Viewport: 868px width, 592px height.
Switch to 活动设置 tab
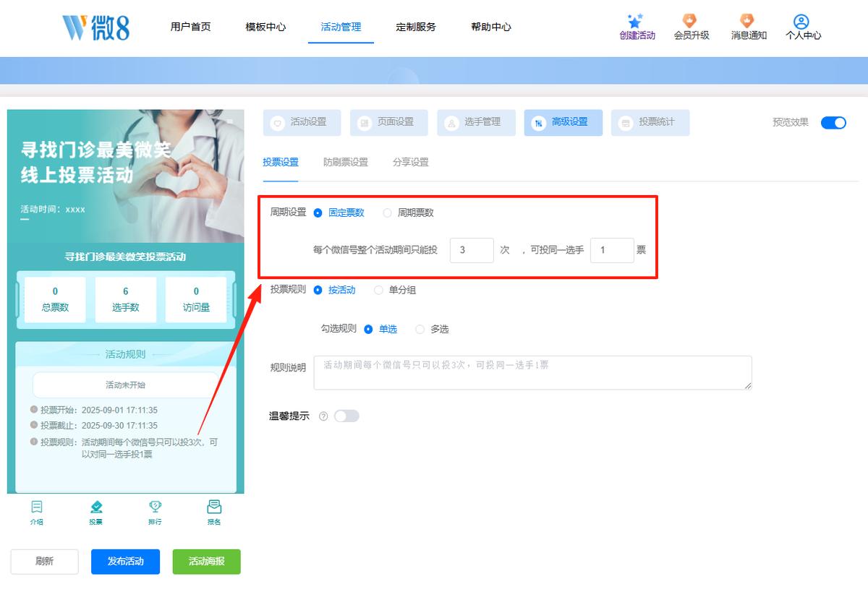point(302,123)
